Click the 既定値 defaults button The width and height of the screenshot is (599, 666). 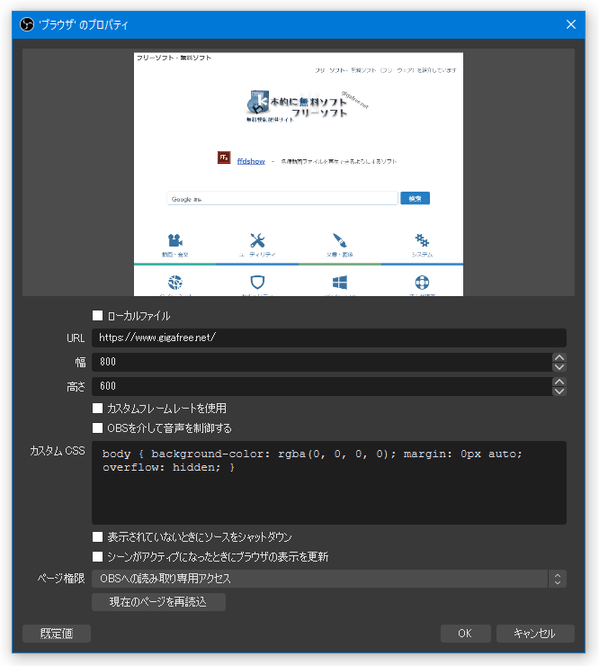click(x=57, y=633)
